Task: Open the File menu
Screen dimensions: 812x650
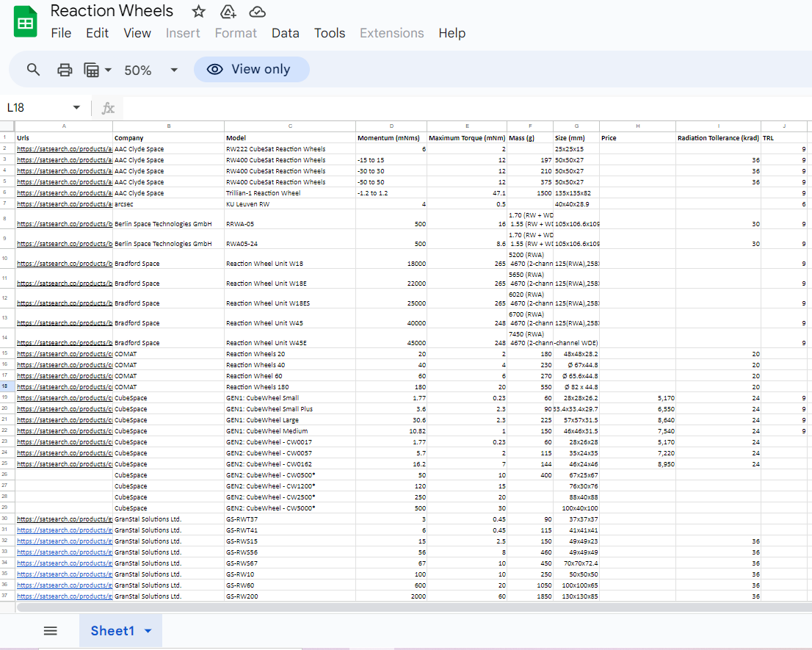Action: pyautogui.click(x=61, y=33)
